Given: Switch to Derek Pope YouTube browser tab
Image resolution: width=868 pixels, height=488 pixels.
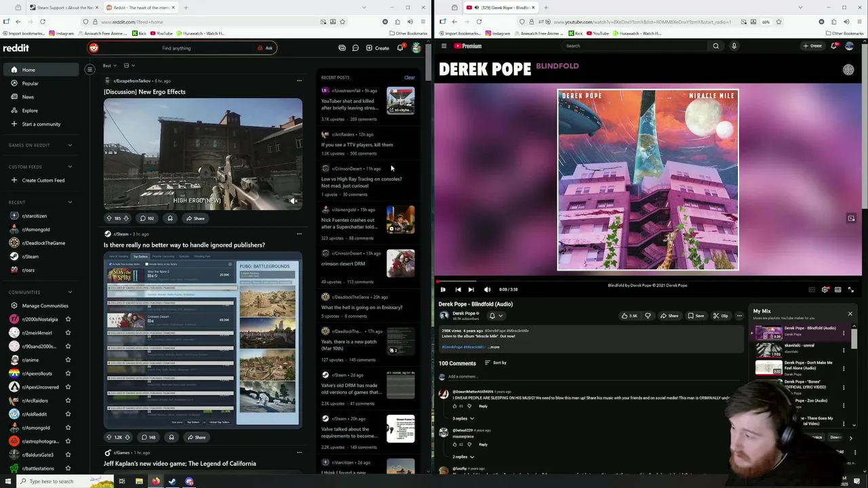Looking at the screenshot, I should click(x=500, y=7).
